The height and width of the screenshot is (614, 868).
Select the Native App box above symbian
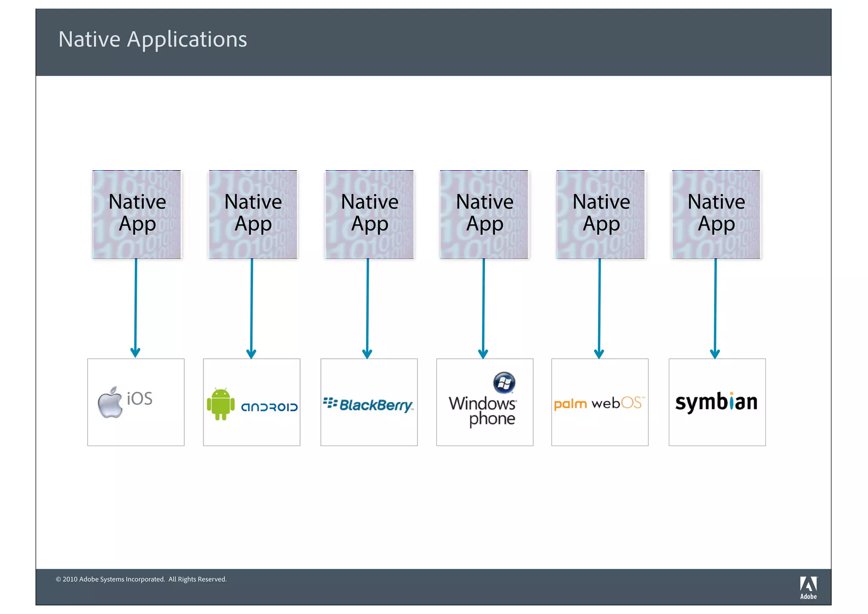pyautogui.click(x=716, y=214)
